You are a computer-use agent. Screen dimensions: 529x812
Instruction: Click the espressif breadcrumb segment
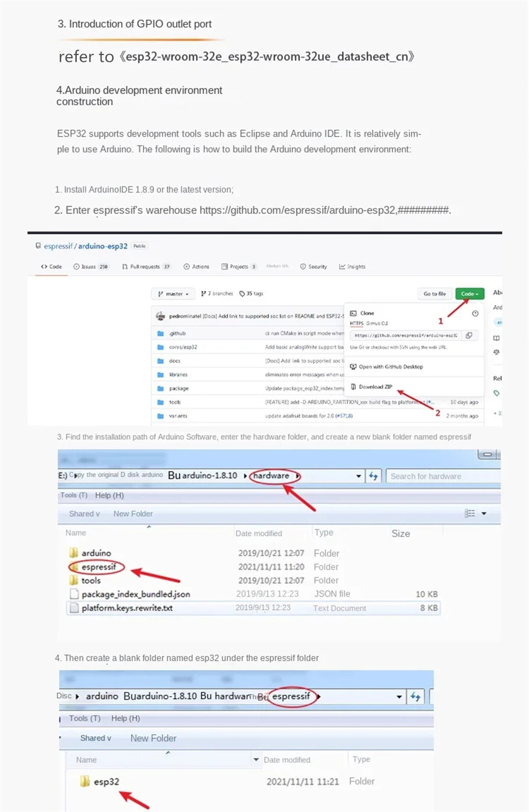pyautogui.click(x=291, y=696)
